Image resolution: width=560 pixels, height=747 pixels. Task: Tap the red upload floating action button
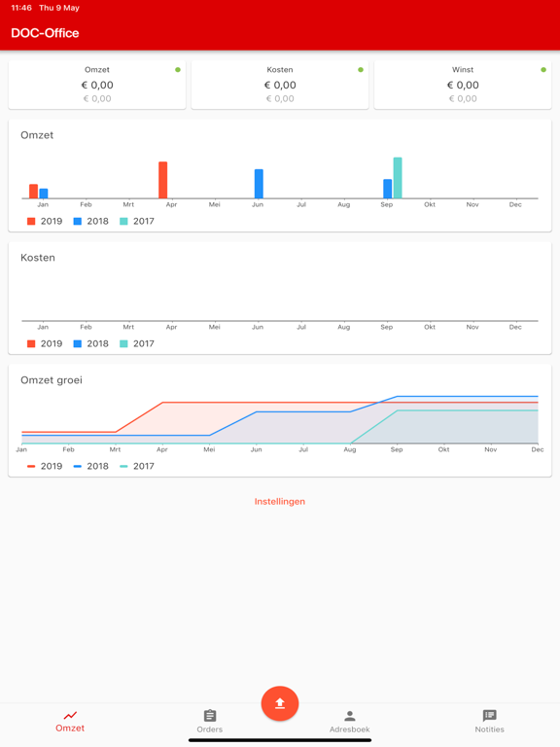pos(280,703)
